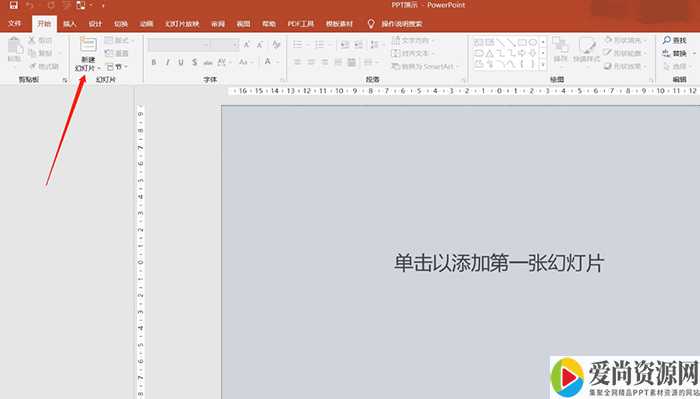Select the Triangle shape in shapes gallery
Viewport: 700px width, 399px height.
490,53
